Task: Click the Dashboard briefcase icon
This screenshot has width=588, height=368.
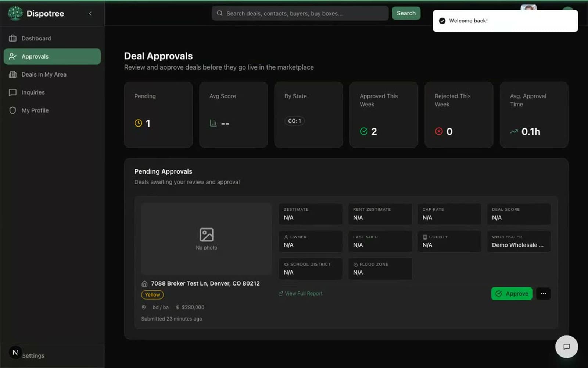Action: point(12,38)
